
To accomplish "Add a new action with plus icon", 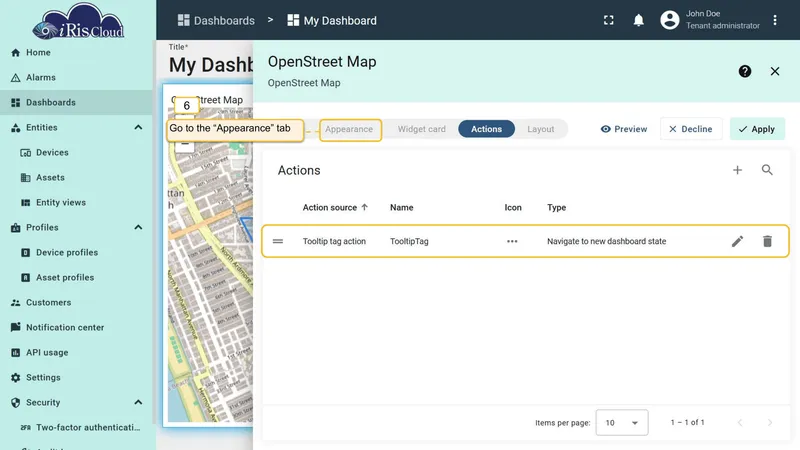I will (737, 170).
